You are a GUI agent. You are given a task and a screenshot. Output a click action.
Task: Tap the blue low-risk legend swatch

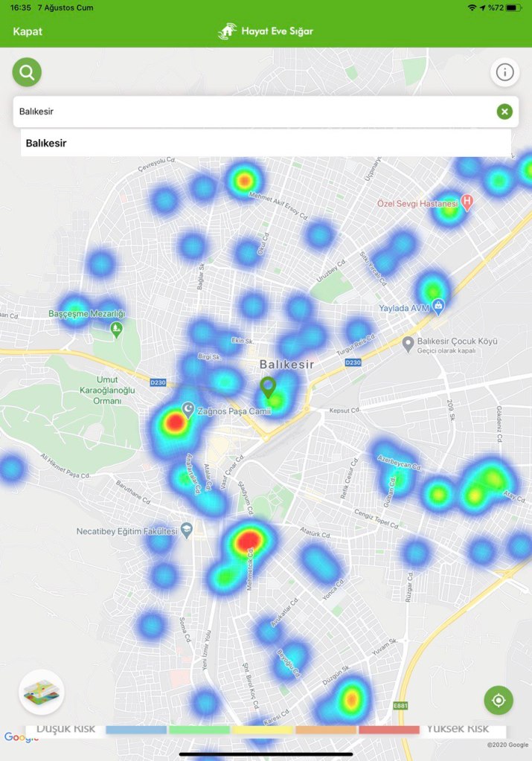135,730
